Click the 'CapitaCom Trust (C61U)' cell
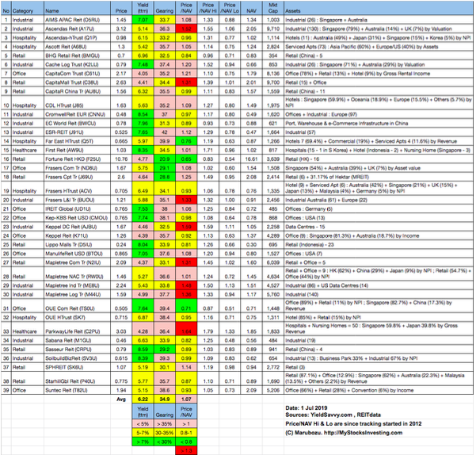Screen dimensions: 476x455 point(78,74)
